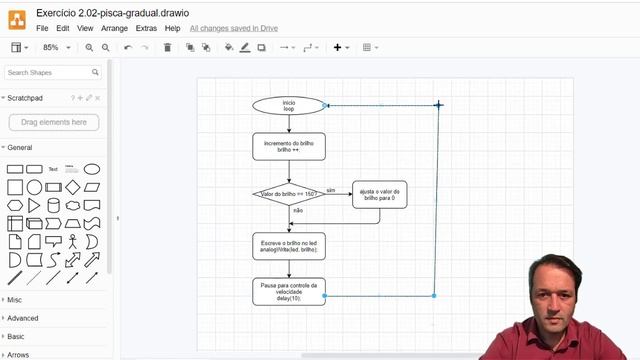Viewport: 640px width, 360px height.
Task: Click the Drag elements here box
Action: (x=54, y=122)
